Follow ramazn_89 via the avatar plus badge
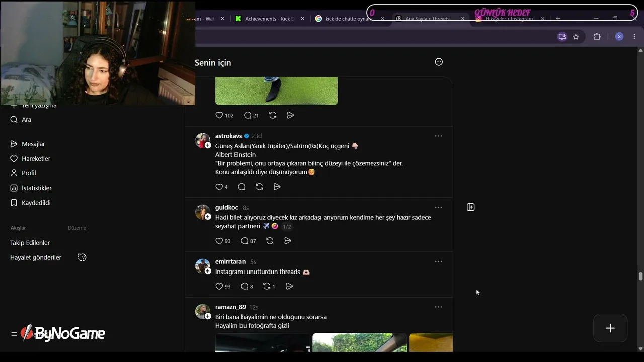The height and width of the screenshot is (362, 644). [x=208, y=316]
